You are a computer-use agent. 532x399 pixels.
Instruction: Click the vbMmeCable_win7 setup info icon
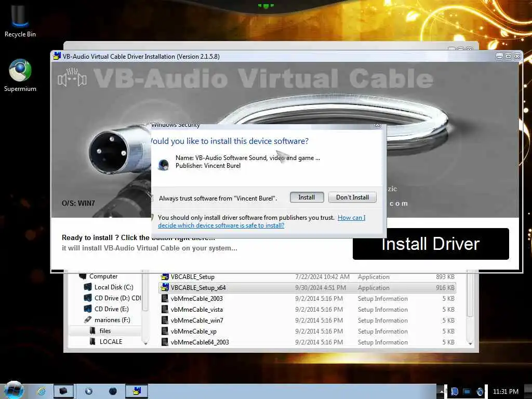click(x=165, y=320)
